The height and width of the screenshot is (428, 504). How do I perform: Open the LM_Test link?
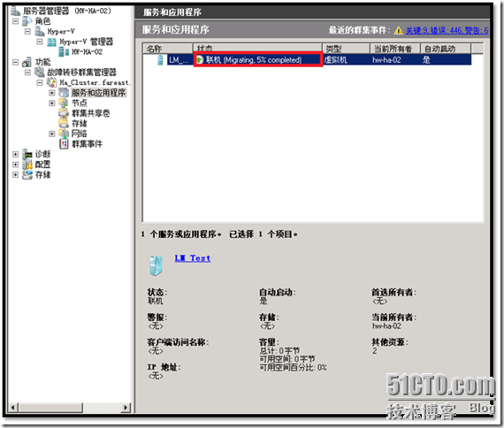click(x=193, y=258)
